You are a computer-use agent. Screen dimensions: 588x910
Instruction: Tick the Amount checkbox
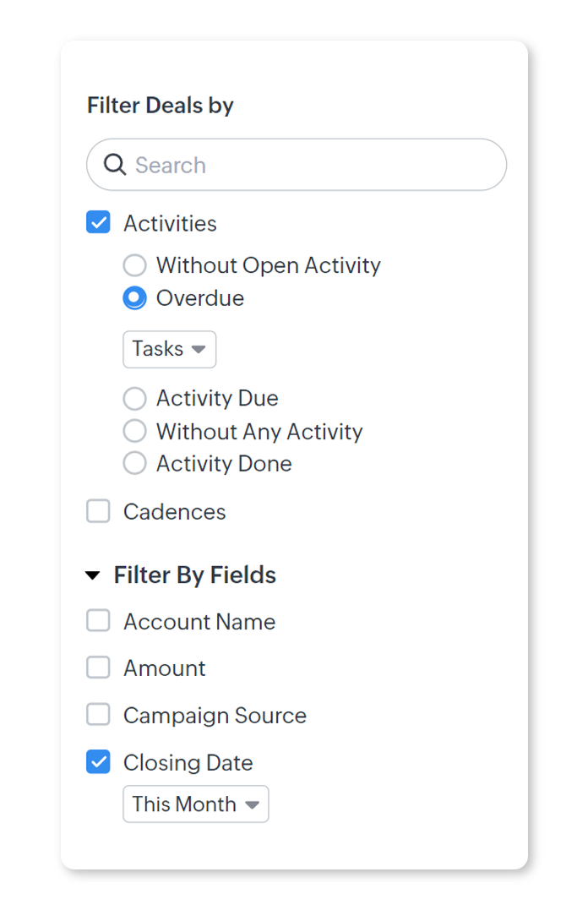(99, 668)
